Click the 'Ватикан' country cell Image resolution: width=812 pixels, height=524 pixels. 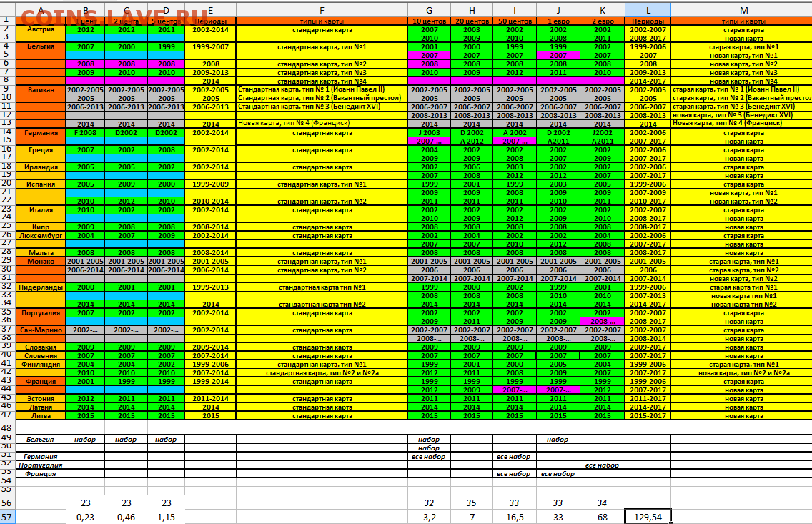coord(41,89)
